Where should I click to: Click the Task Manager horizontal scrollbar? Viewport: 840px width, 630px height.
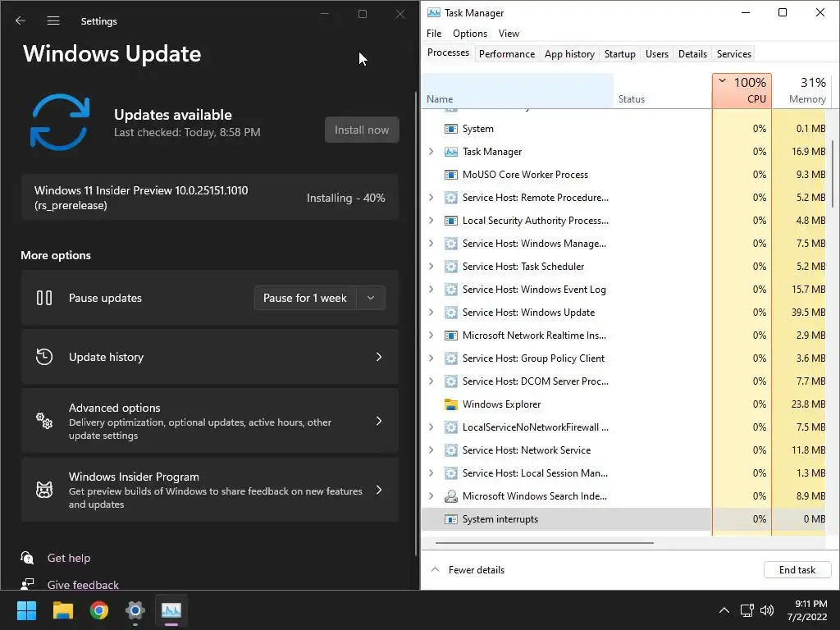pos(545,543)
